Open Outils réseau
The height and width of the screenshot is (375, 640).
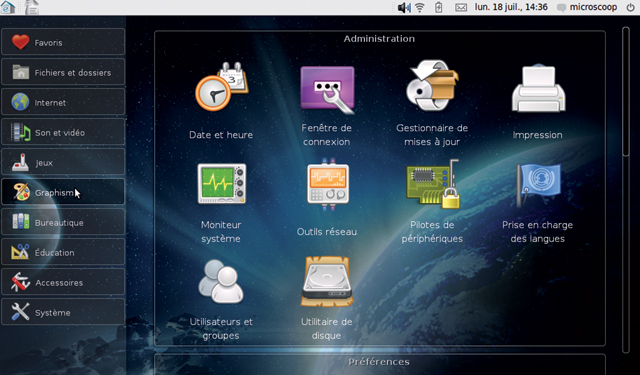click(327, 198)
